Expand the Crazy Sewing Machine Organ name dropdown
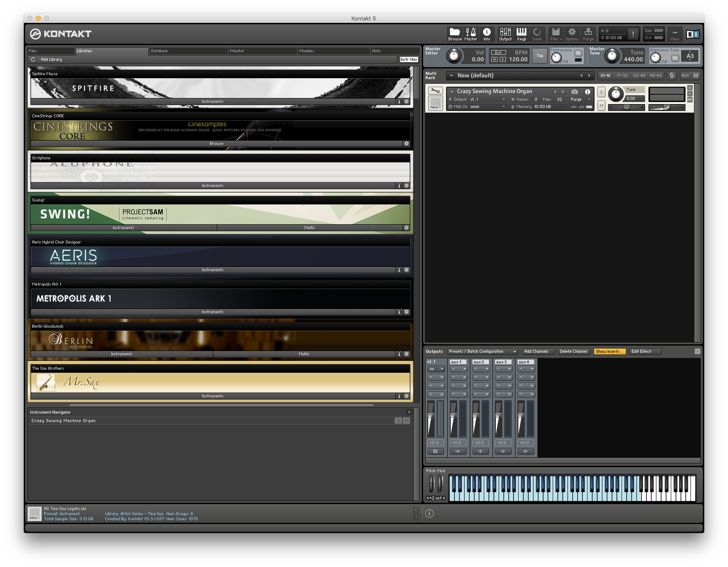This screenshot has height=567, width=728. click(452, 91)
